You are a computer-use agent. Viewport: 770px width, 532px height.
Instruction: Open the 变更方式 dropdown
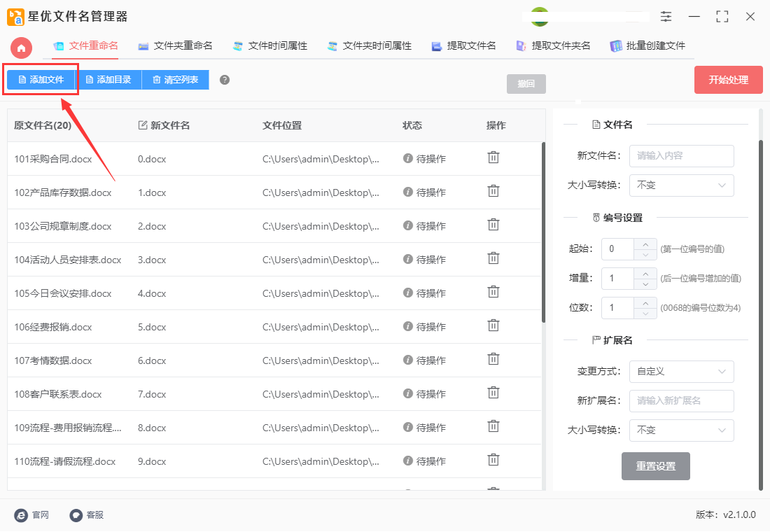coord(682,372)
